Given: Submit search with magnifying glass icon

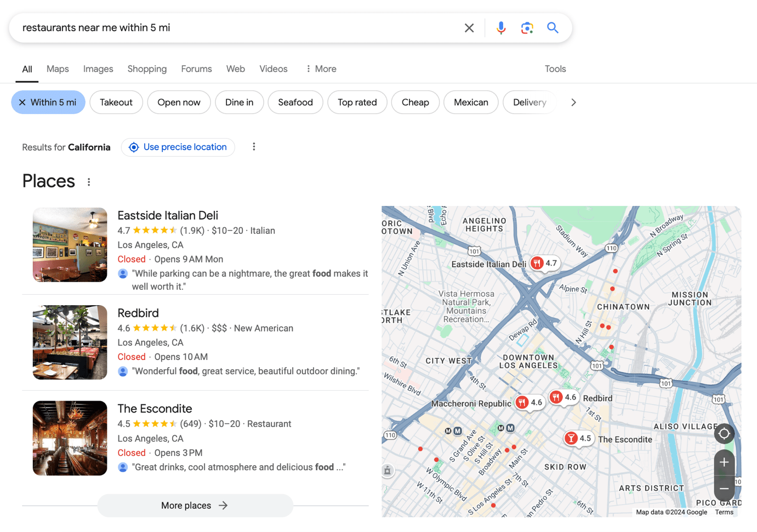Looking at the screenshot, I should [553, 28].
